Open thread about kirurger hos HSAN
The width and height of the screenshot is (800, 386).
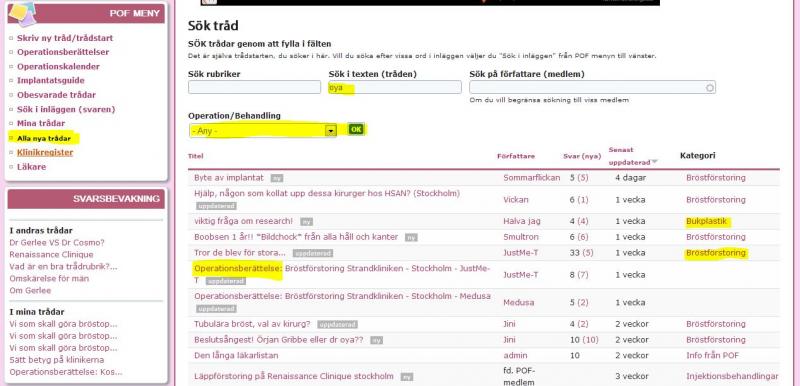point(327,193)
